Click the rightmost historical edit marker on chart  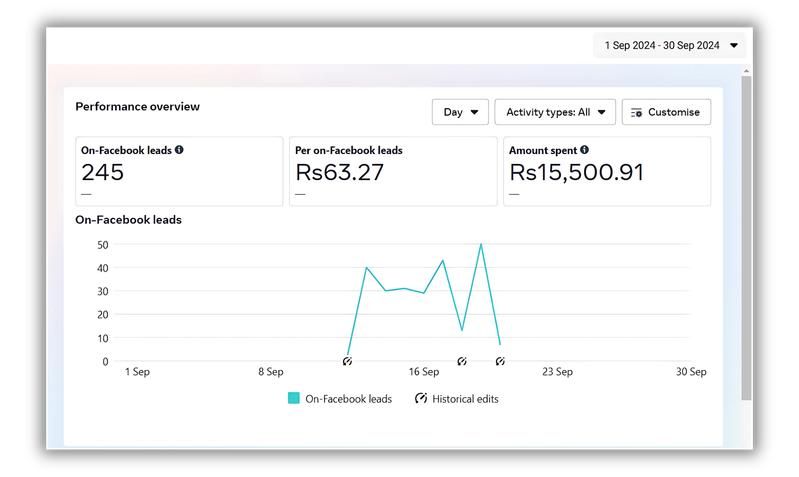[500, 361]
